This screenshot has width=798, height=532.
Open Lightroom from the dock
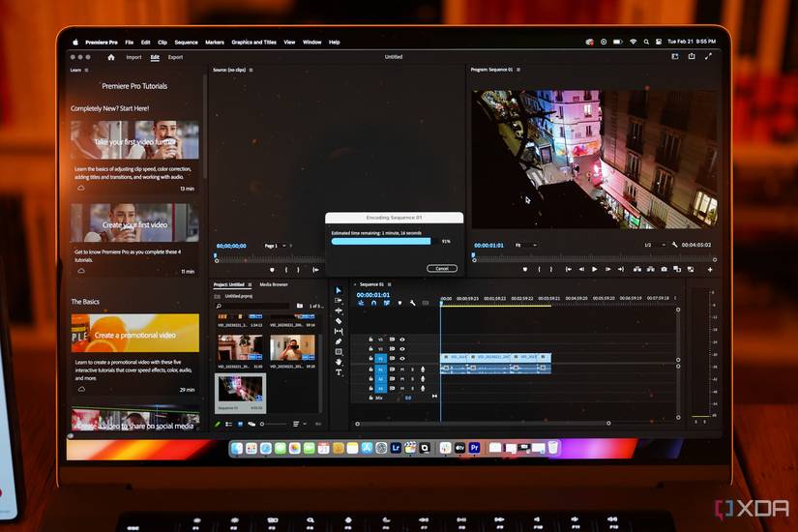coord(396,448)
